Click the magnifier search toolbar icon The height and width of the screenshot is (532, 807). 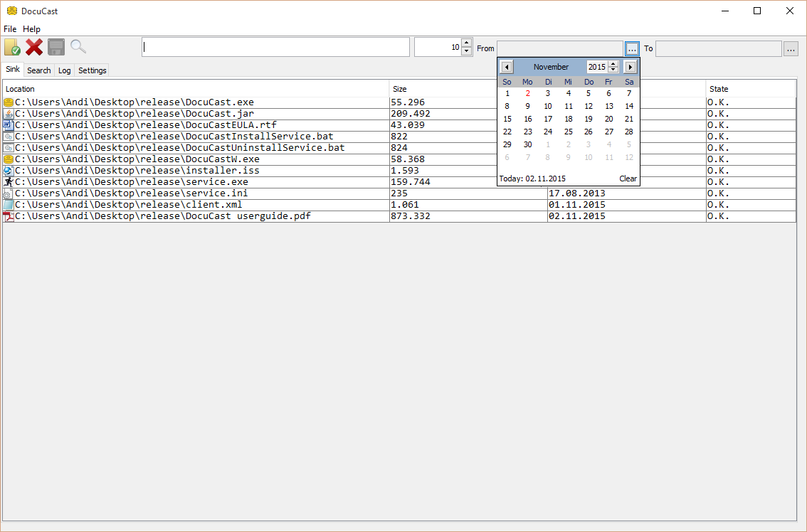(78, 47)
